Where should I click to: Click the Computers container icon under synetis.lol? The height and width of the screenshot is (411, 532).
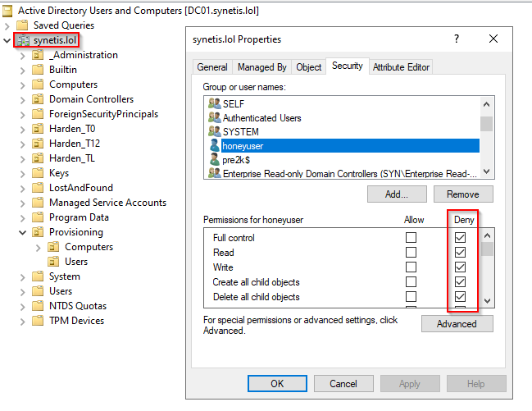pyautogui.click(x=38, y=84)
